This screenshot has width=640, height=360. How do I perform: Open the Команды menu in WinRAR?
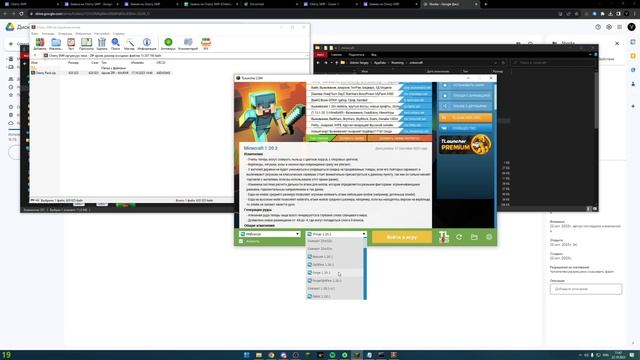[x=48, y=33]
